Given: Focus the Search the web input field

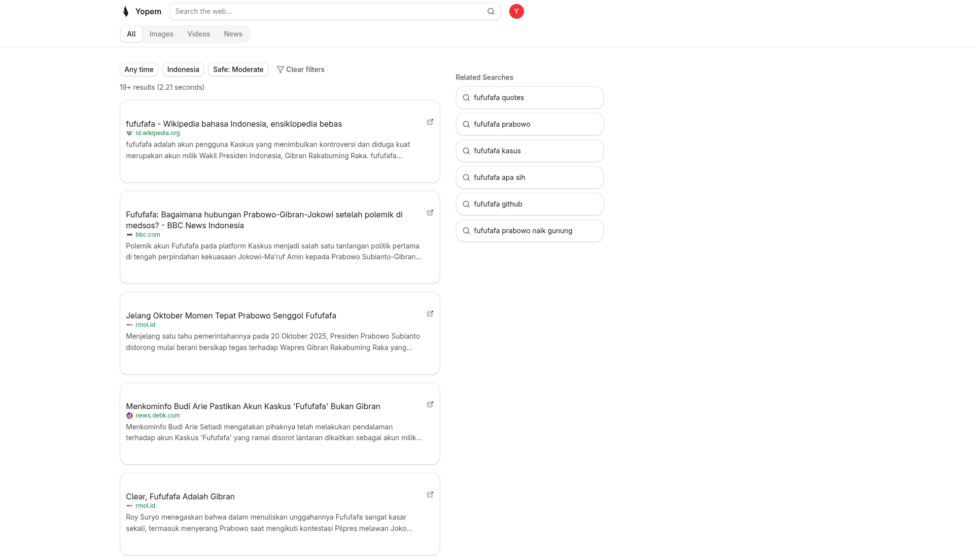Looking at the screenshot, I should (x=328, y=11).
